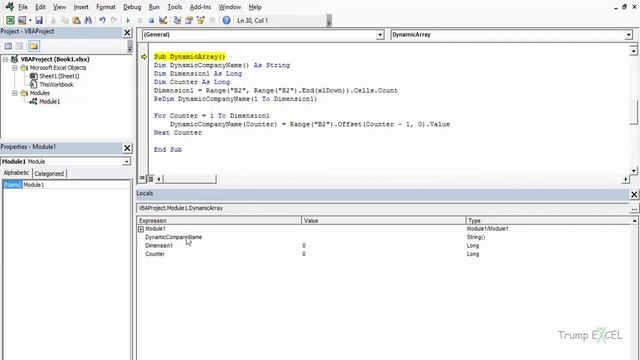Click the Procedure View button
This screenshot has width=640, height=360.
point(142,178)
